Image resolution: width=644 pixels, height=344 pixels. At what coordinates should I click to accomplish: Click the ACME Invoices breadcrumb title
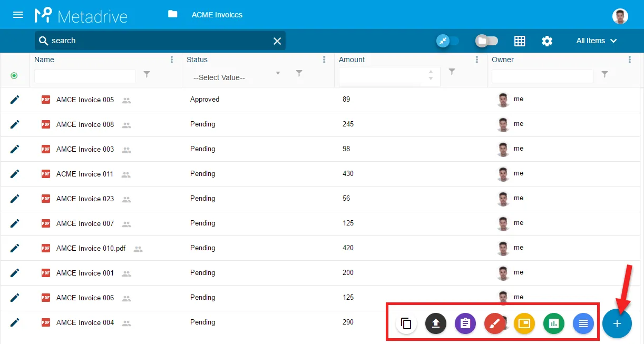tap(217, 15)
